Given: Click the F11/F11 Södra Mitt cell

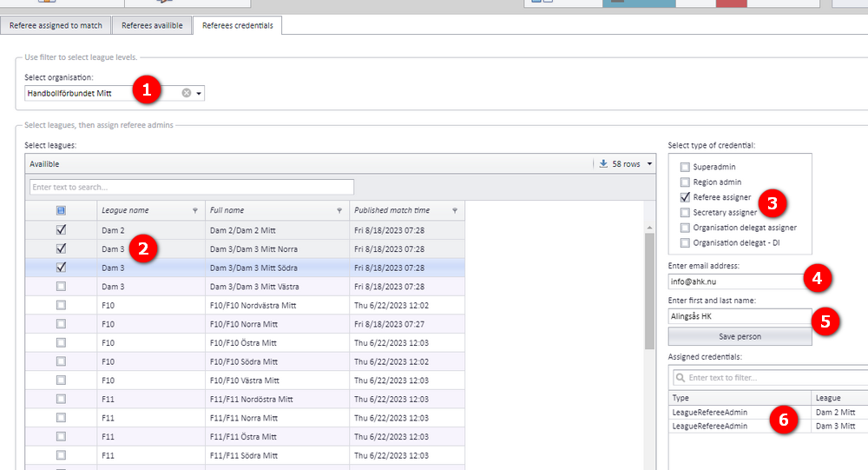Looking at the screenshot, I should click(278, 455).
